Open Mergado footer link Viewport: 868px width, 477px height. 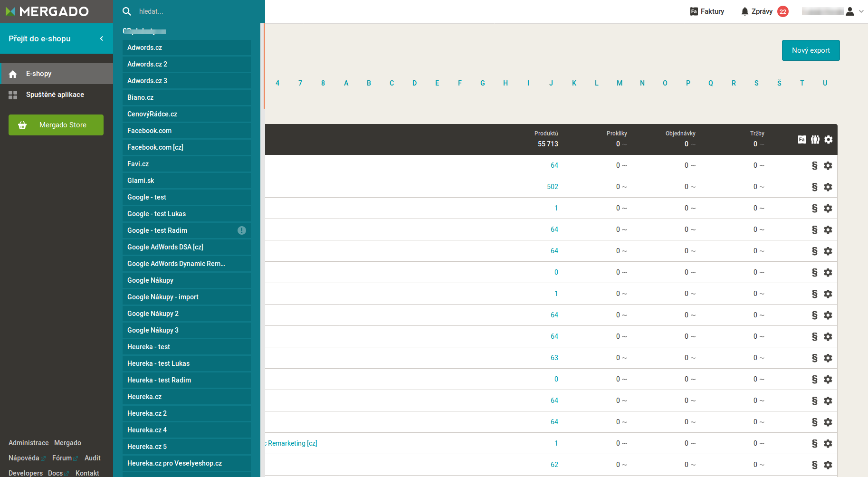[67, 443]
